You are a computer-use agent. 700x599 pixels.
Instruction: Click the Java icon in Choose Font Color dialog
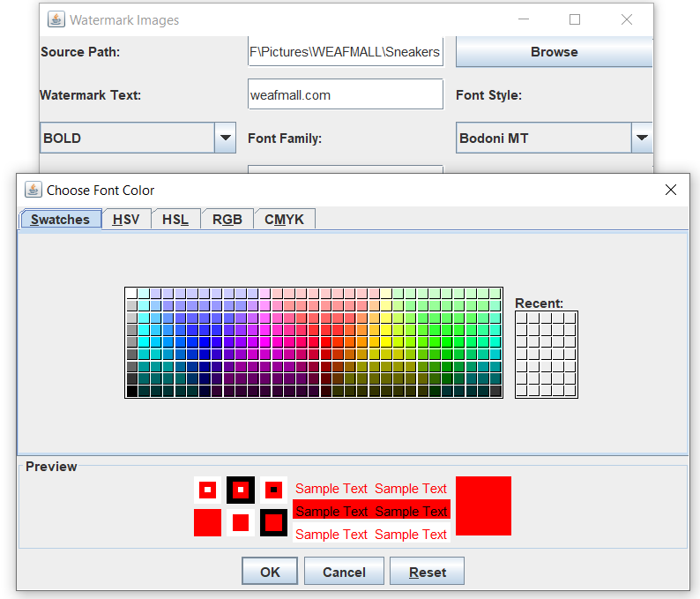pos(33,190)
